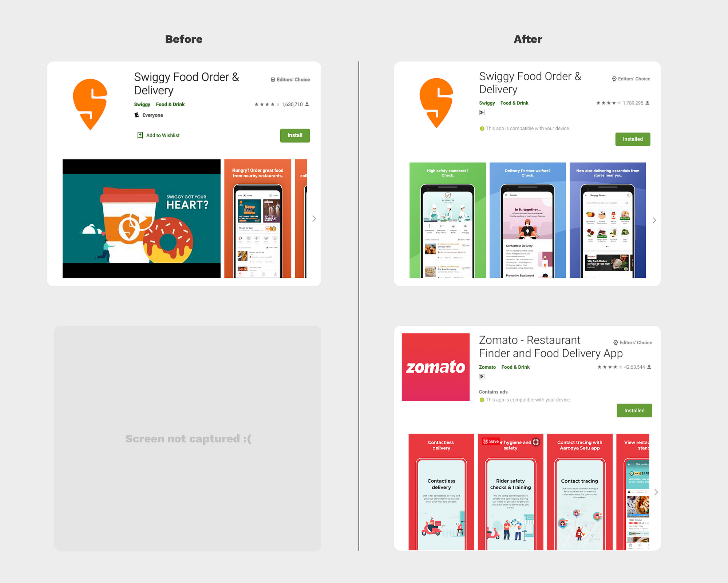
Task: Expand the next screenshot arrow on Swiggy (Before)
Action: point(314,219)
